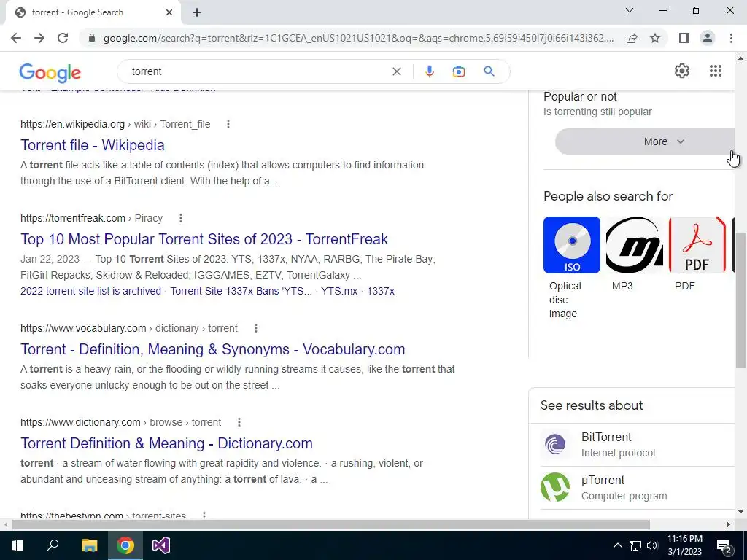Start voice search with the microphone

[x=429, y=71]
